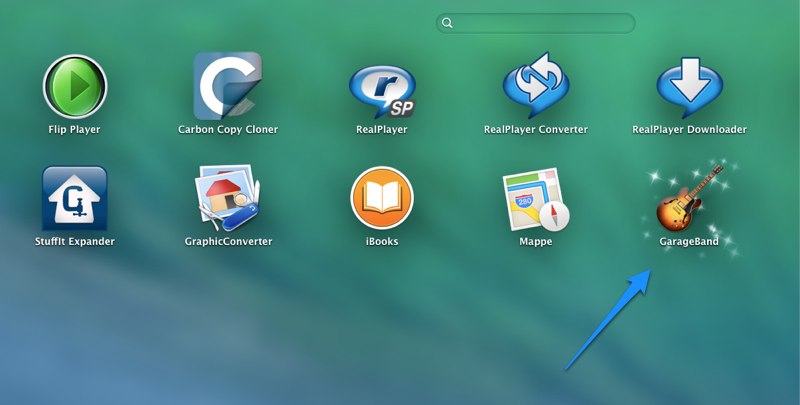Open the Mappe maps icon

[536, 199]
